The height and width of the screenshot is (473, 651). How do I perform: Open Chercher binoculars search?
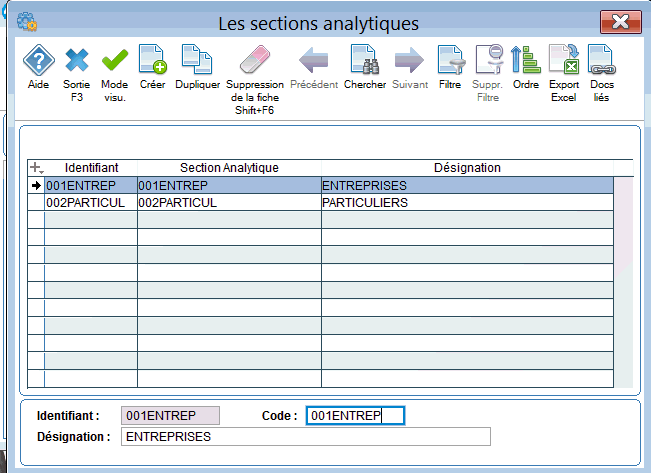click(365, 60)
